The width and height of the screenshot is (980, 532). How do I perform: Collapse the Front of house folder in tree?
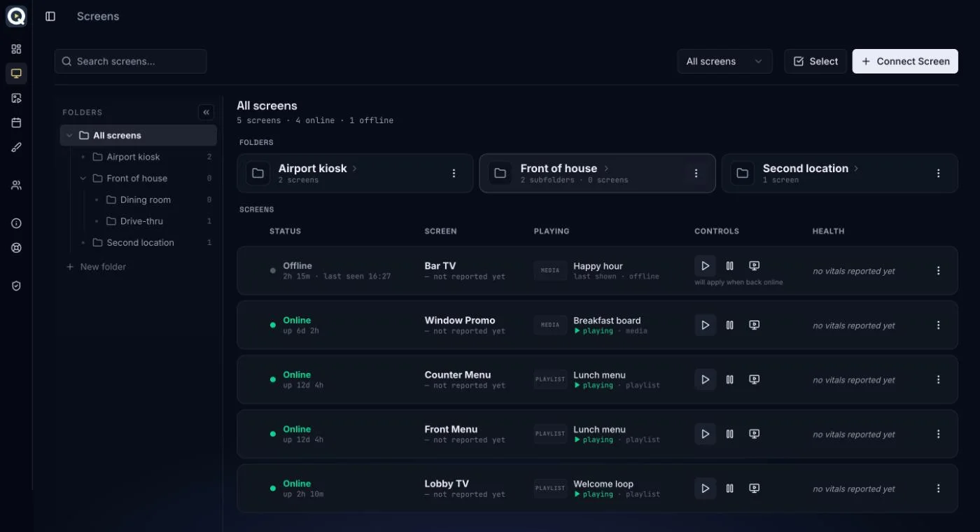[83, 178]
